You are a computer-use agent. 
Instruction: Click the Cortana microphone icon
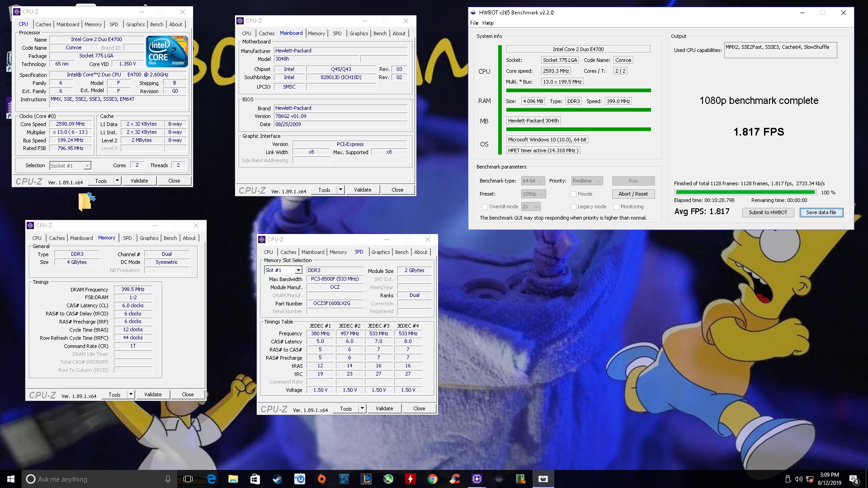pos(168,479)
